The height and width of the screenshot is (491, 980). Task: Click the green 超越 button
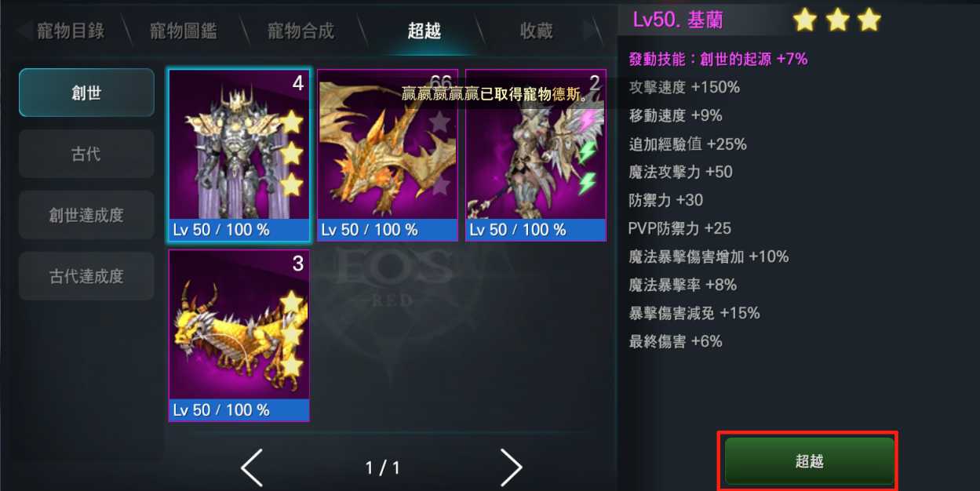point(809,461)
